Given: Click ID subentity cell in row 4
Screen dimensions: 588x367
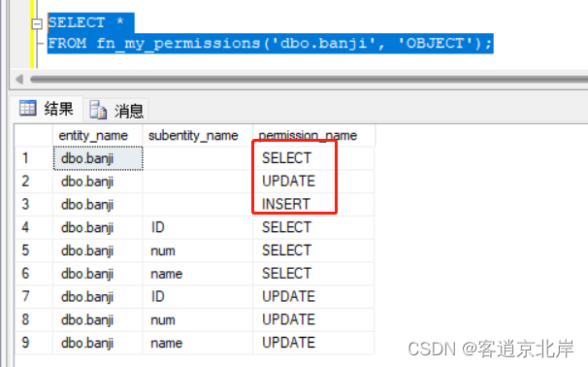Looking at the screenshot, I should point(198,227).
